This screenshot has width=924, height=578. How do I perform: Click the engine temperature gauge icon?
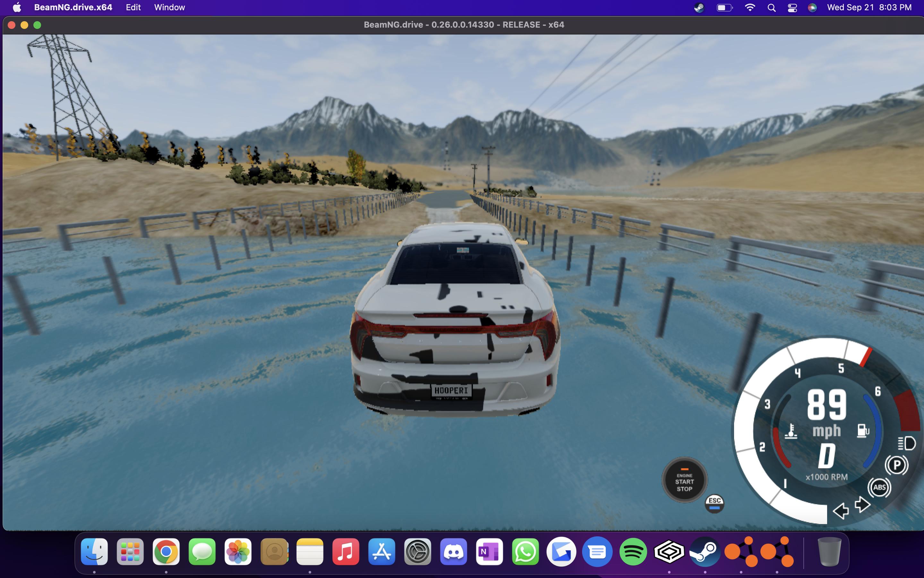pos(791,431)
